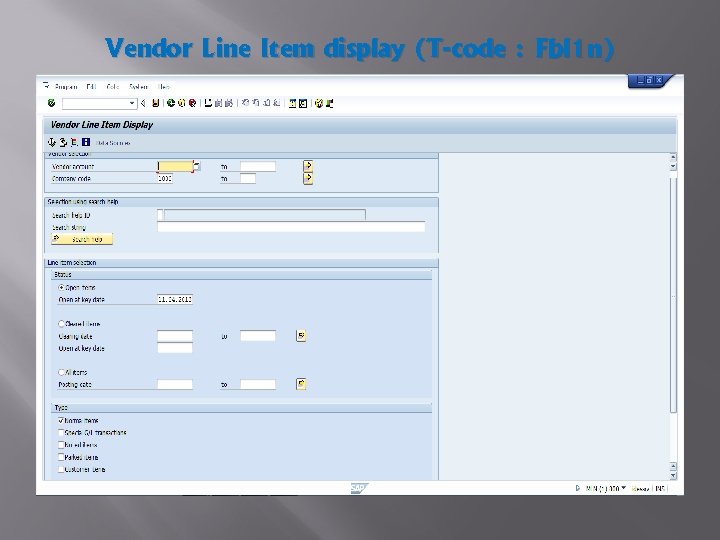Open multiple selection for Vendor account
The height and width of the screenshot is (540, 720).
click(x=308, y=166)
